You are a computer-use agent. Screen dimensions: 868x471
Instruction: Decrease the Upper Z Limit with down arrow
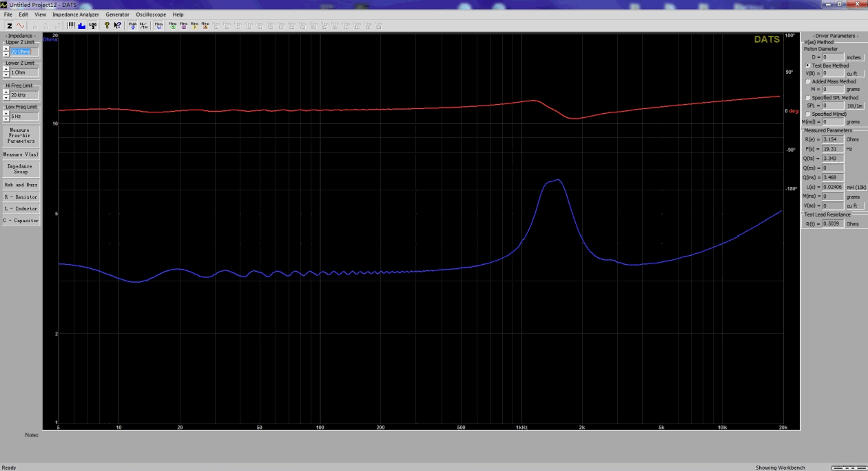click(x=6, y=54)
